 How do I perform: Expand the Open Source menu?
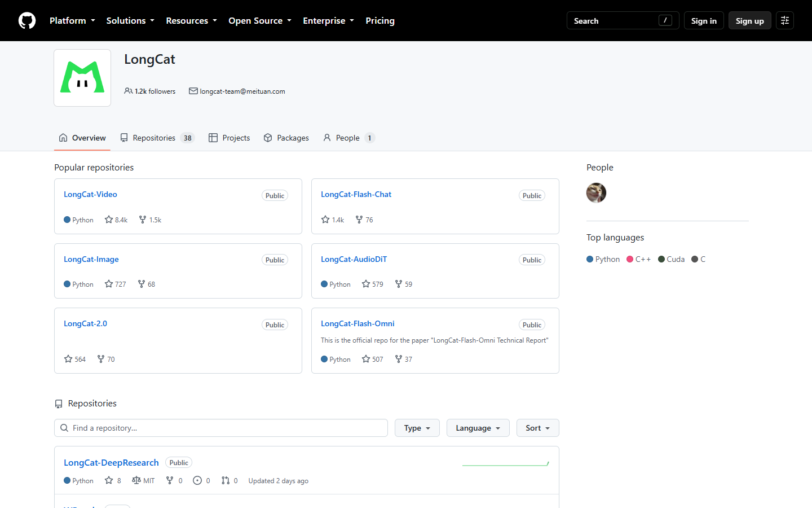[x=260, y=20]
